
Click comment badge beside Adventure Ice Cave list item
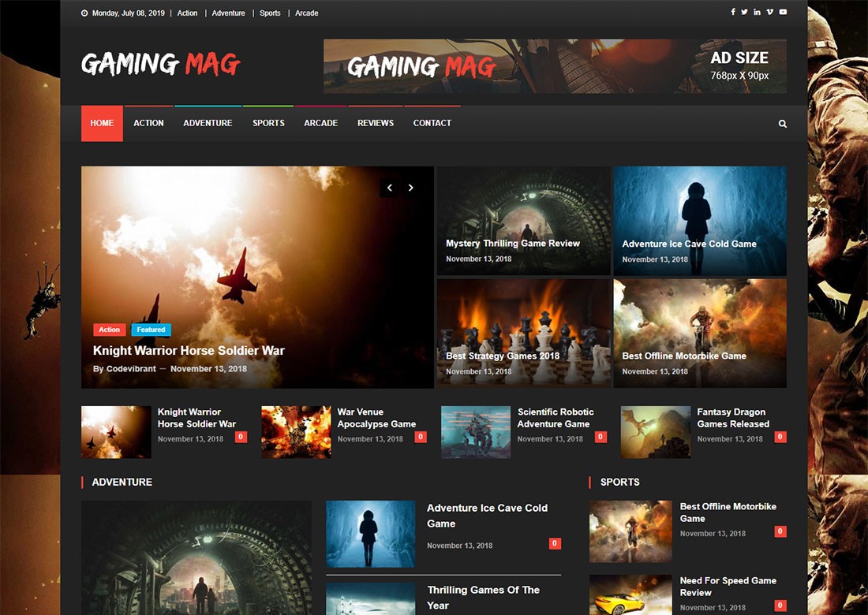[x=555, y=543]
